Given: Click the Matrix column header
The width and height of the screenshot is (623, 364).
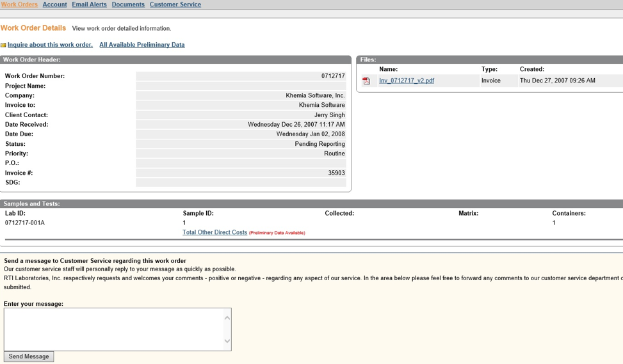Looking at the screenshot, I should pos(469,213).
